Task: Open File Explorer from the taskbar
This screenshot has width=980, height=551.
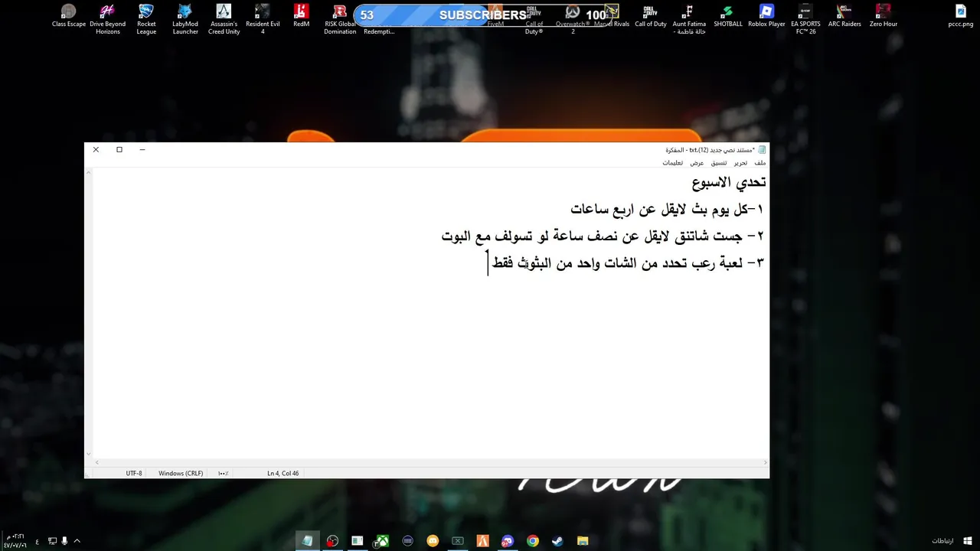Action: point(583,541)
